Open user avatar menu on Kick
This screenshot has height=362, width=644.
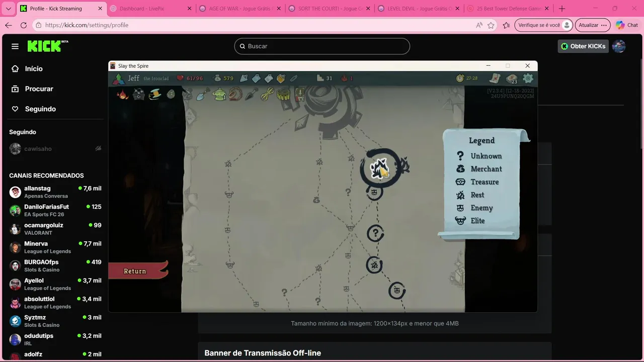tap(619, 46)
